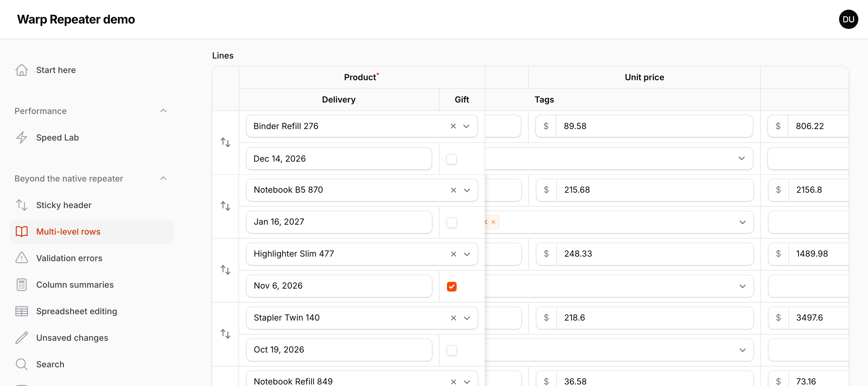
Task: Open the Sticky header page
Action: [92, 205]
